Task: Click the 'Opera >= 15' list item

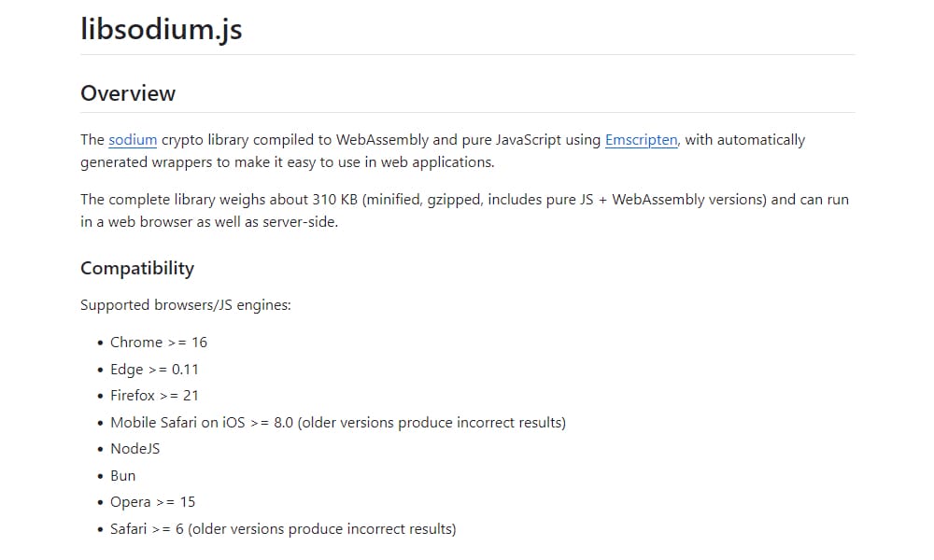Action: [152, 502]
